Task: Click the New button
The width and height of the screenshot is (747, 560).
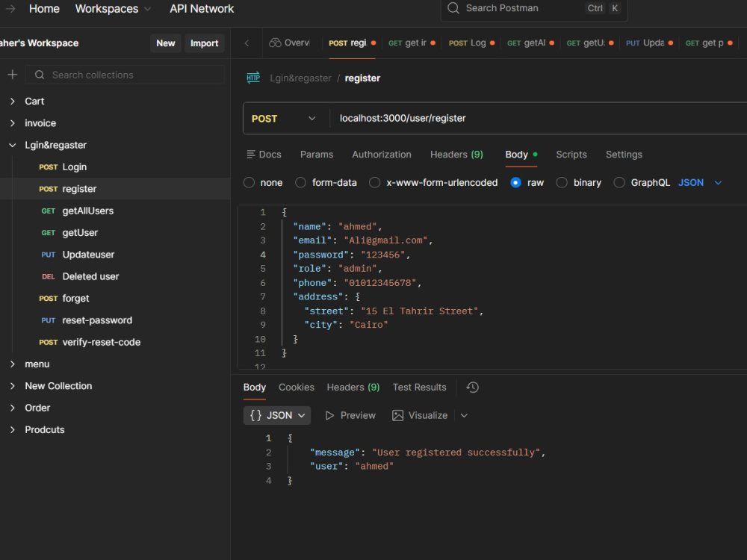Action: 165,43
